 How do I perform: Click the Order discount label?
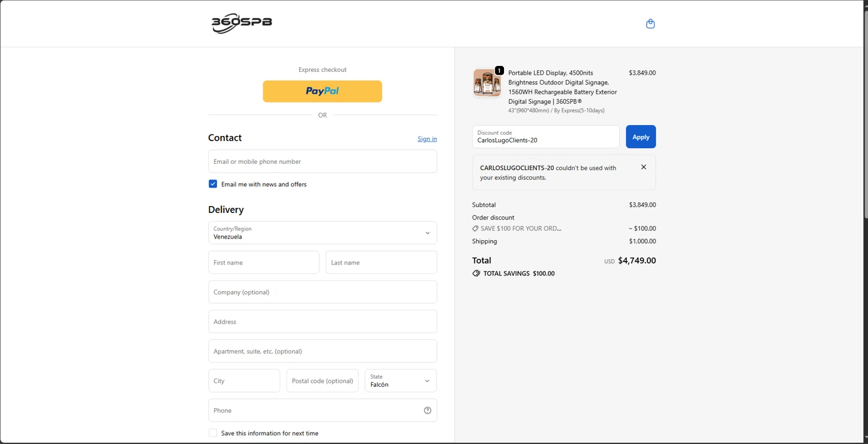(493, 218)
